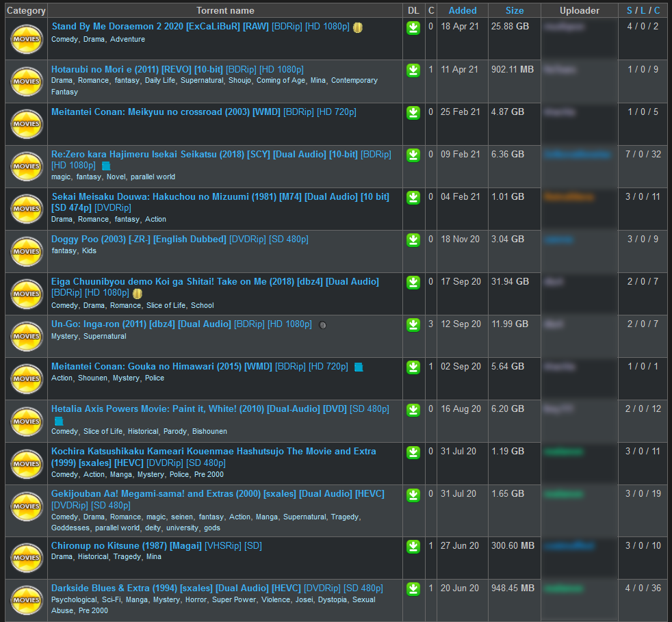
Task: Download the Kochira Katsushikaku torrent
Action: [413, 453]
